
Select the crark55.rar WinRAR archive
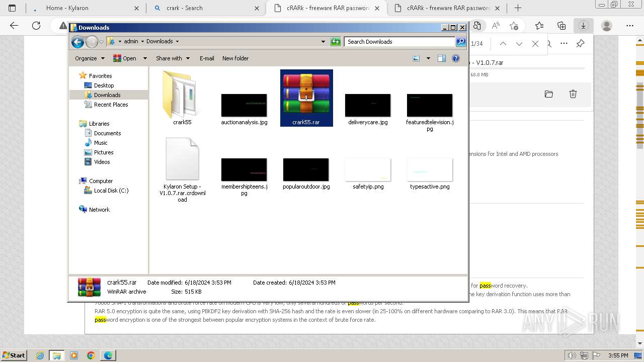tap(306, 98)
